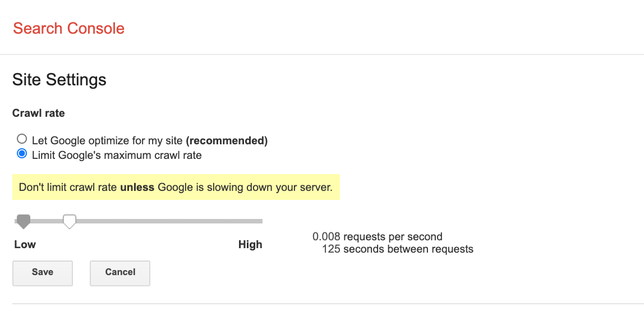Click the slider track at the High end
The width and height of the screenshot is (644, 329).
click(258, 221)
